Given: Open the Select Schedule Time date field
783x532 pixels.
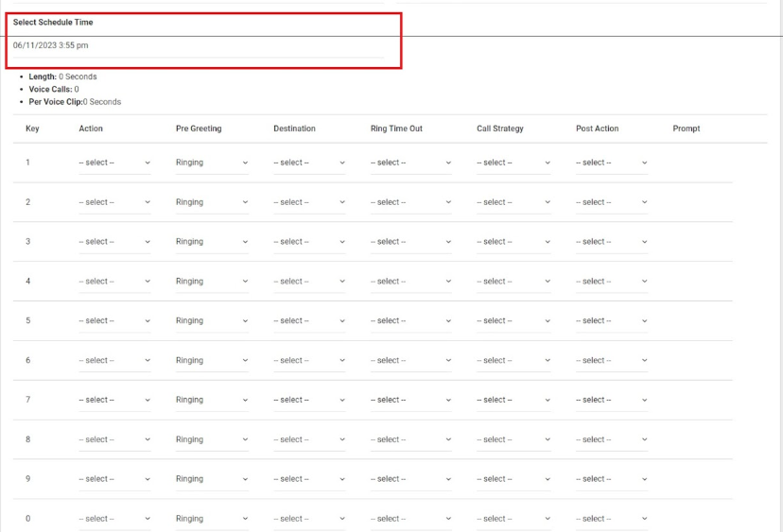Looking at the screenshot, I should [x=199, y=45].
